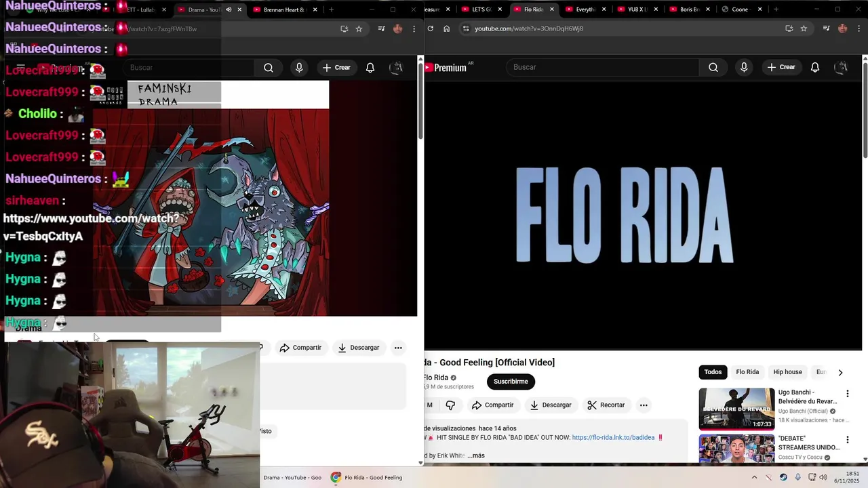
Task: Click install app icon in right address bar
Action: pyautogui.click(x=789, y=28)
